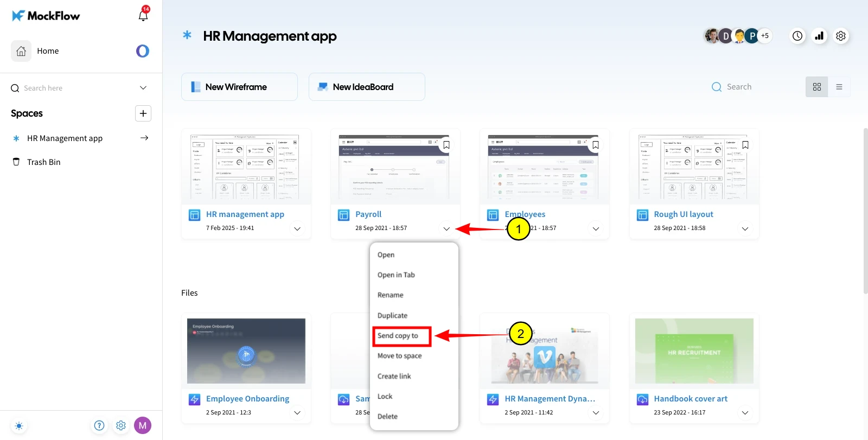The image size is (868, 440).
Task: Open space settings gear in header
Action: (841, 36)
